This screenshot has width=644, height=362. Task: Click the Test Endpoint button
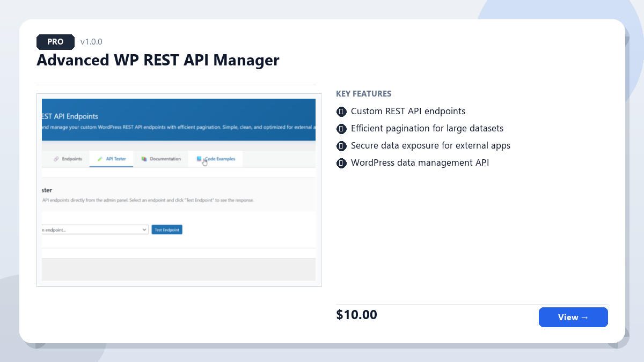coord(167,230)
